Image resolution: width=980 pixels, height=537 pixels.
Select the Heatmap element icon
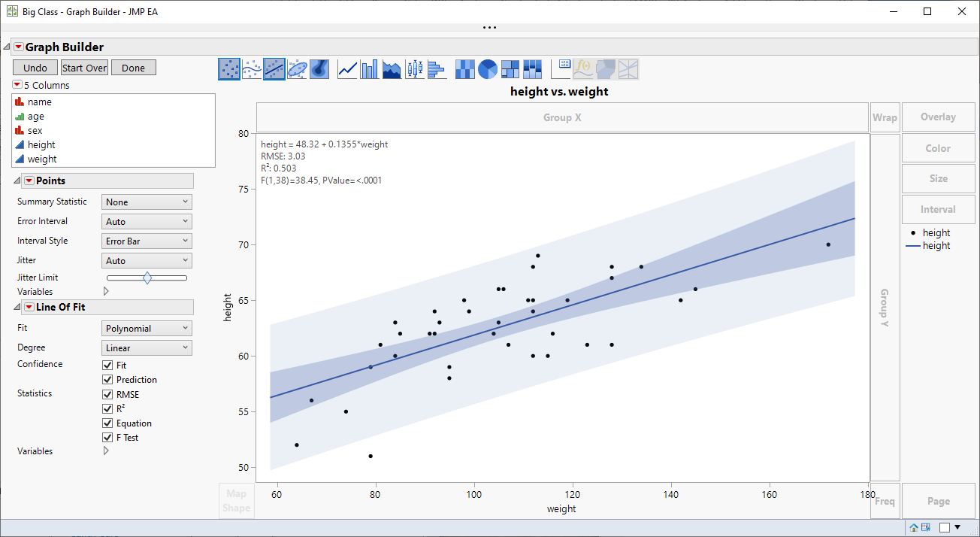click(x=464, y=68)
